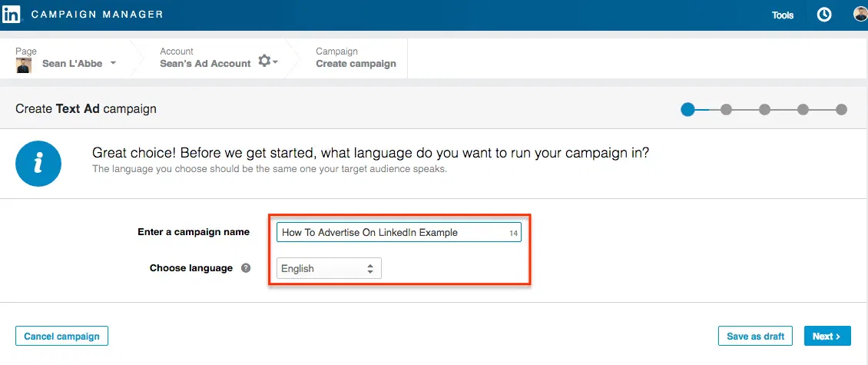Click the fourth progress step dot

803,110
